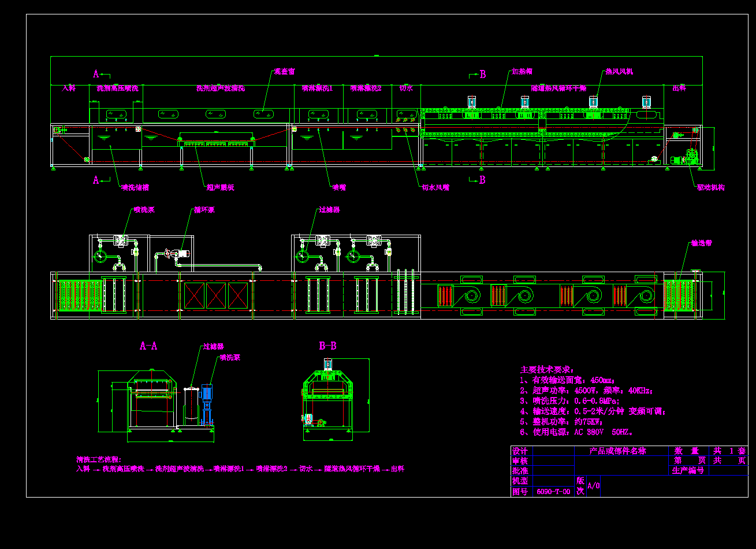The image size is (756, 549).
Task: Select the '切水风嘴' callout label
Action: [x=435, y=187]
